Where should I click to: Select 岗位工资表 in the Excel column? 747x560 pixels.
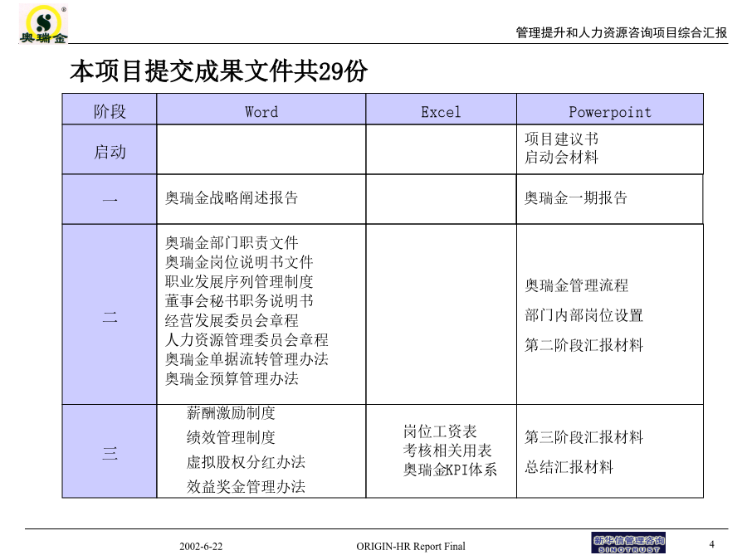pos(440,431)
